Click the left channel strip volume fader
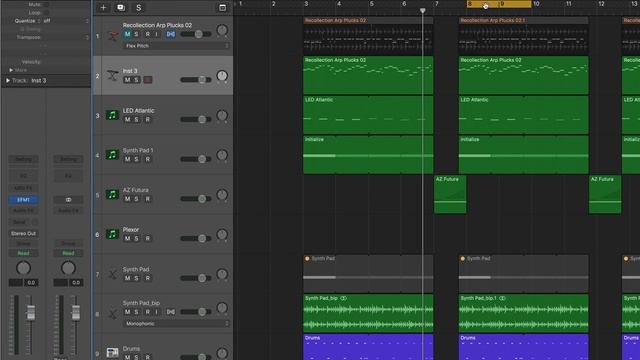This screenshot has height=360, width=640. point(31,312)
